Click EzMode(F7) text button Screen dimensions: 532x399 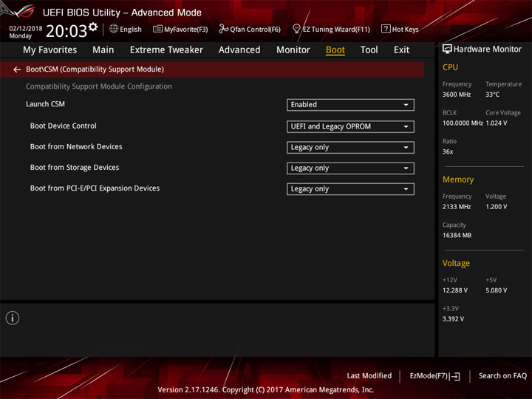[429, 375]
